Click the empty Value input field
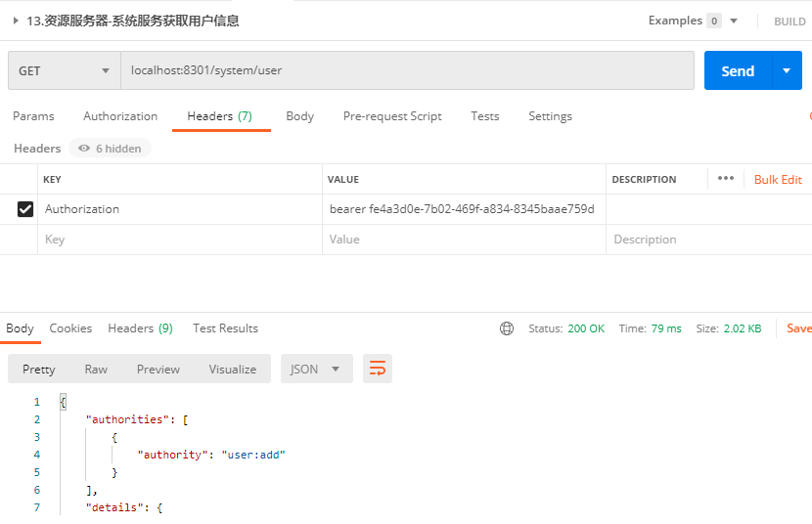 (464, 240)
